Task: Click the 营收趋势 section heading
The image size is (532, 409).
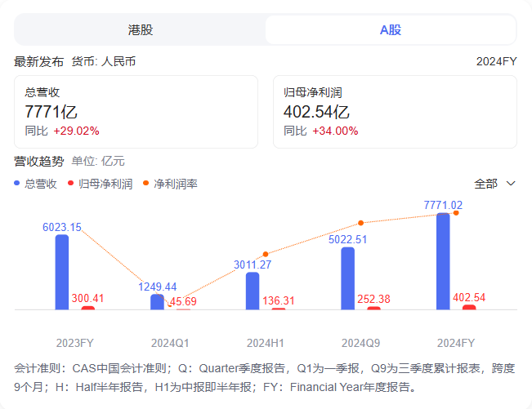Action: coord(39,161)
